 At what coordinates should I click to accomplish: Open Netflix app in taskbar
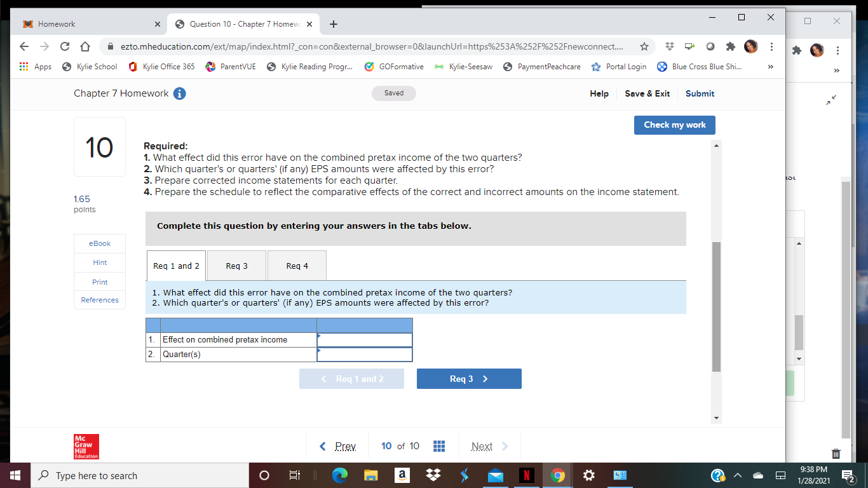[x=526, y=475]
